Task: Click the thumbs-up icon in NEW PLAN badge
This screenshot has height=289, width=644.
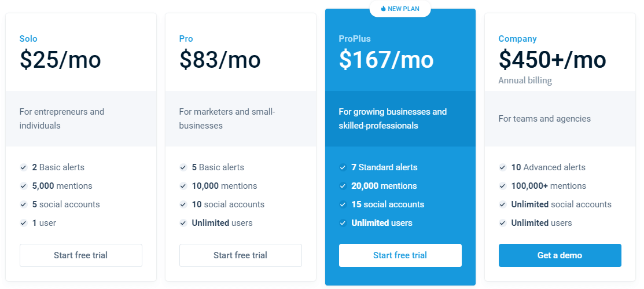Action: (384, 9)
